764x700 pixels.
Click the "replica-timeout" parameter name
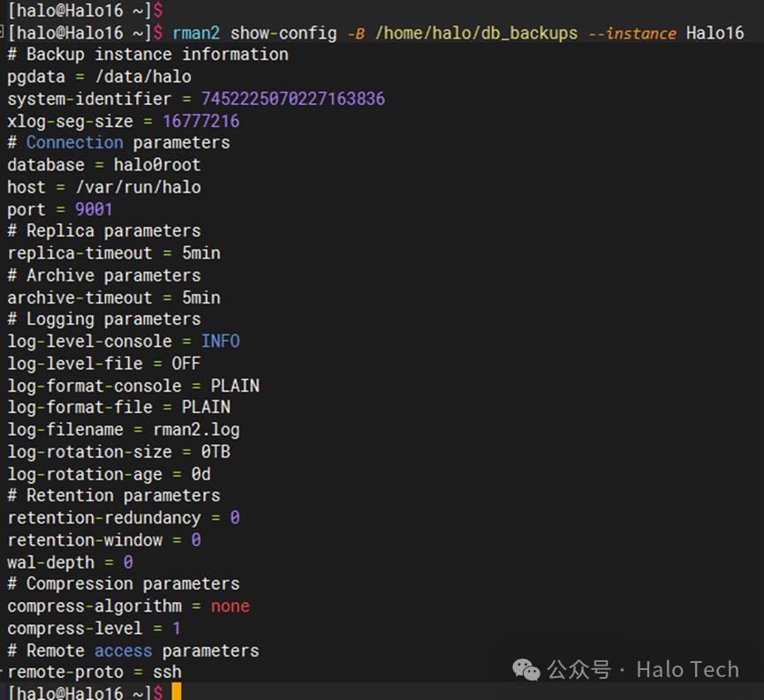[79, 253]
